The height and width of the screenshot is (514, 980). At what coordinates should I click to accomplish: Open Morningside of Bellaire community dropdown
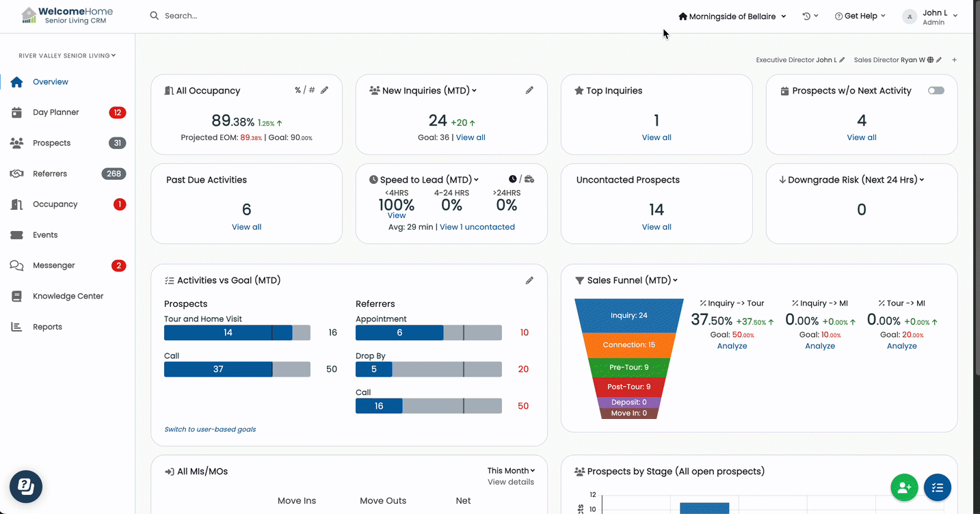tap(732, 16)
